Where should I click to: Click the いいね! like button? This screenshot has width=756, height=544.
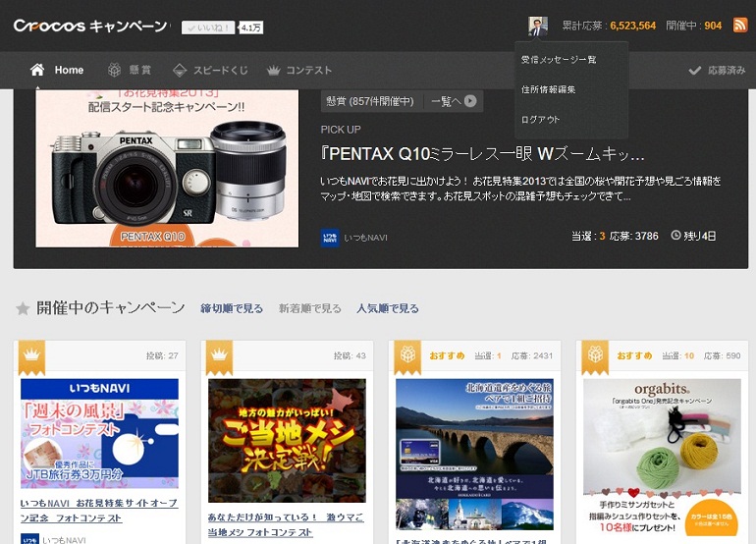pos(208,27)
